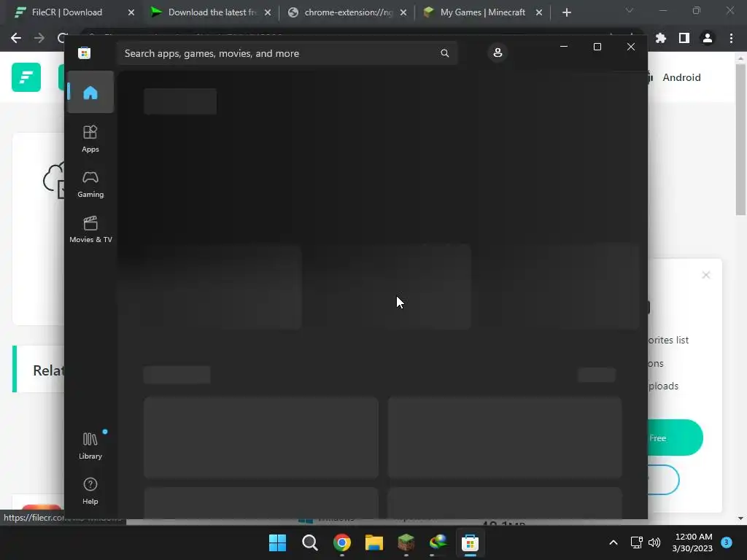
Task: Open Movies & TV in Store sidebar
Action: [x=90, y=230]
